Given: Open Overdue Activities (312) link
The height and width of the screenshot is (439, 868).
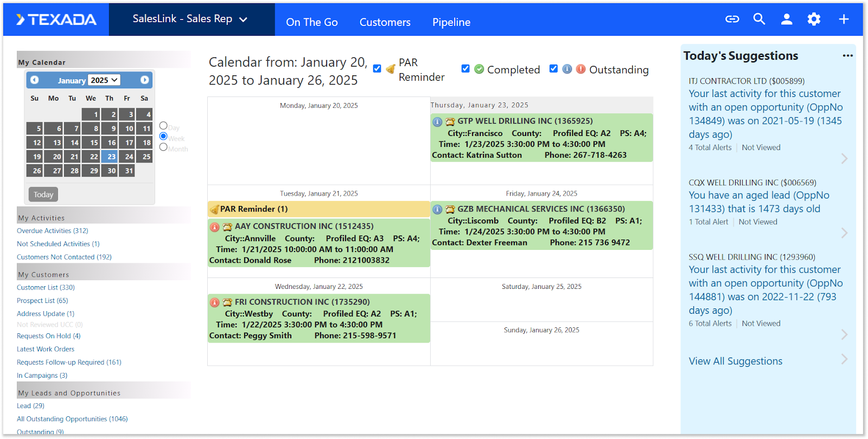Looking at the screenshot, I should click(53, 231).
